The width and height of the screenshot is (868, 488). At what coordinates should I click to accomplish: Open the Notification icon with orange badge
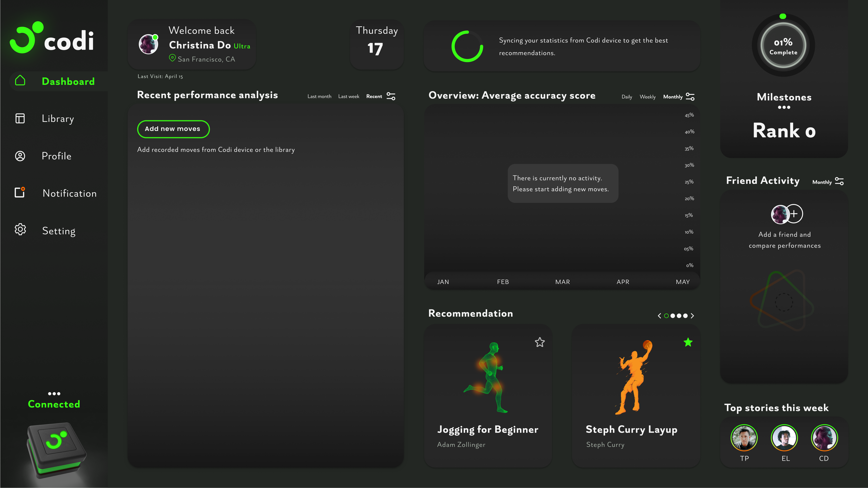[x=20, y=193]
